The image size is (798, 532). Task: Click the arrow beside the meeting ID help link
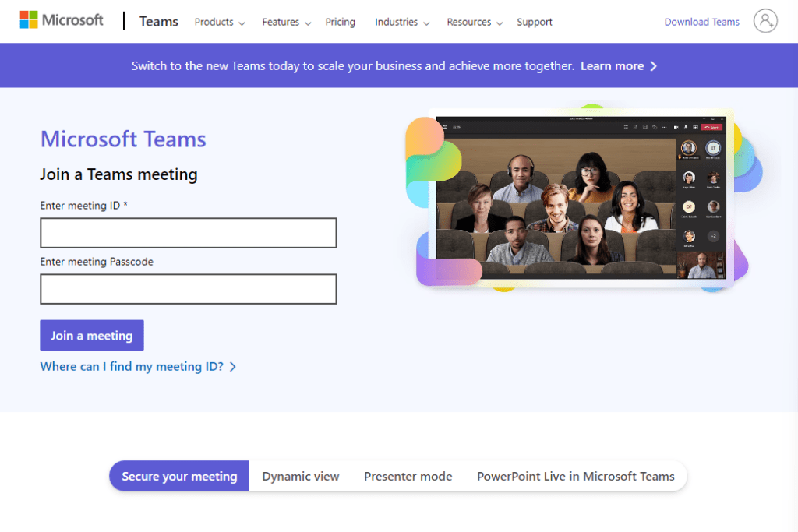(x=232, y=367)
